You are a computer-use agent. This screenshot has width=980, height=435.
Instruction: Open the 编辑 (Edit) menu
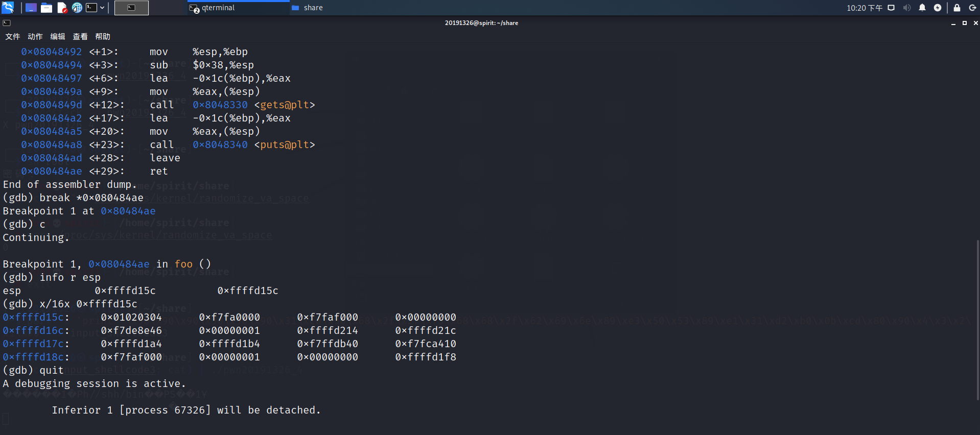58,37
